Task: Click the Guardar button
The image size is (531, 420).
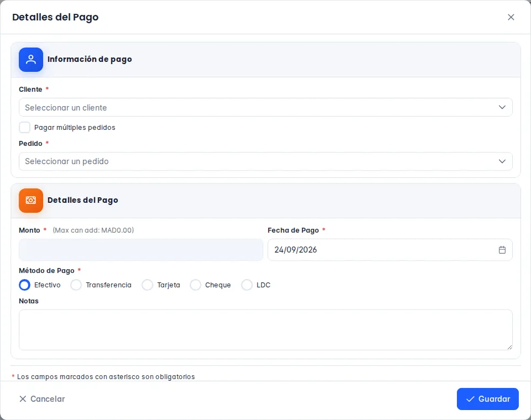Action: tap(488, 399)
